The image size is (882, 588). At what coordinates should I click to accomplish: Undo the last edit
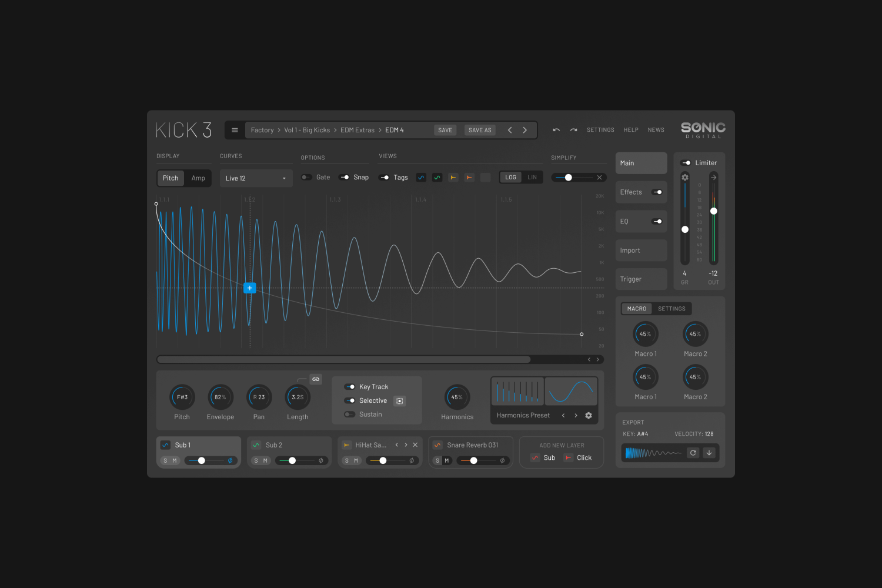(x=556, y=130)
